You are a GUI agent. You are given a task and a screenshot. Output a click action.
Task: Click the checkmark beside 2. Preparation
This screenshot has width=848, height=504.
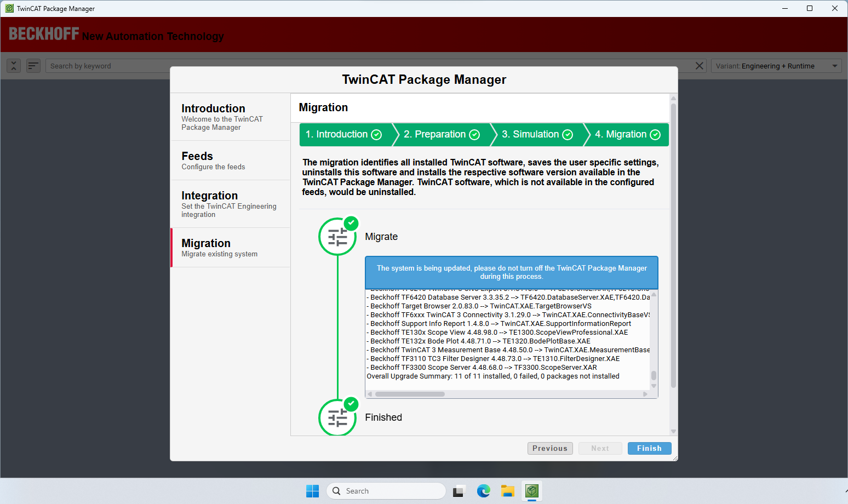click(474, 135)
